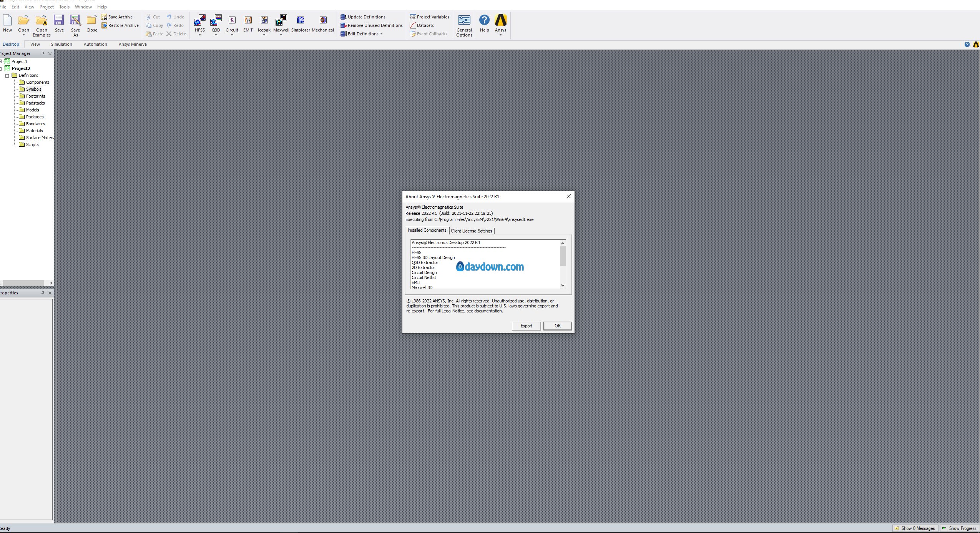Choose Save As in the ribbon
Viewport: 980px width, 533px height.
pos(75,26)
